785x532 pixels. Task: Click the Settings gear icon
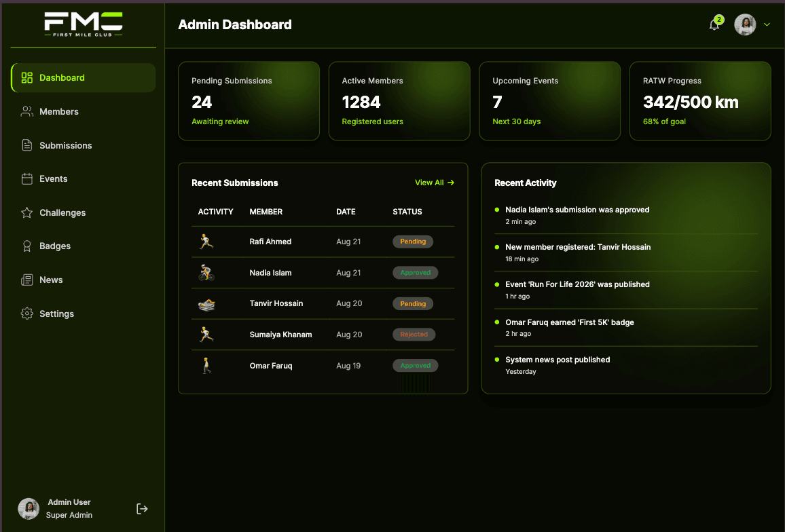click(27, 313)
